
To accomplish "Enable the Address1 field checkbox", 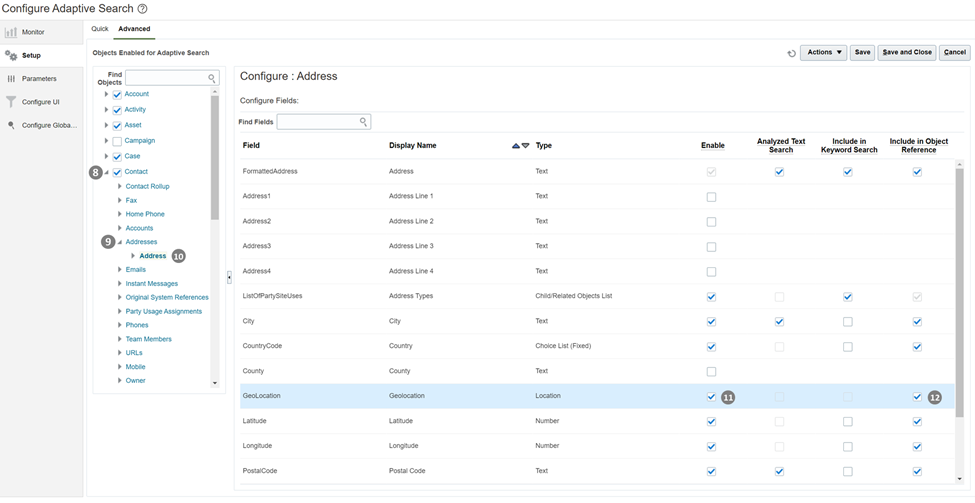I will pos(711,197).
